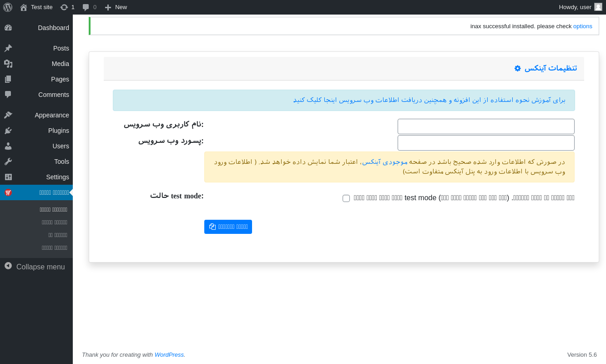Click the plus icon for New
Screen dimensions: 606x364
(108, 7)
